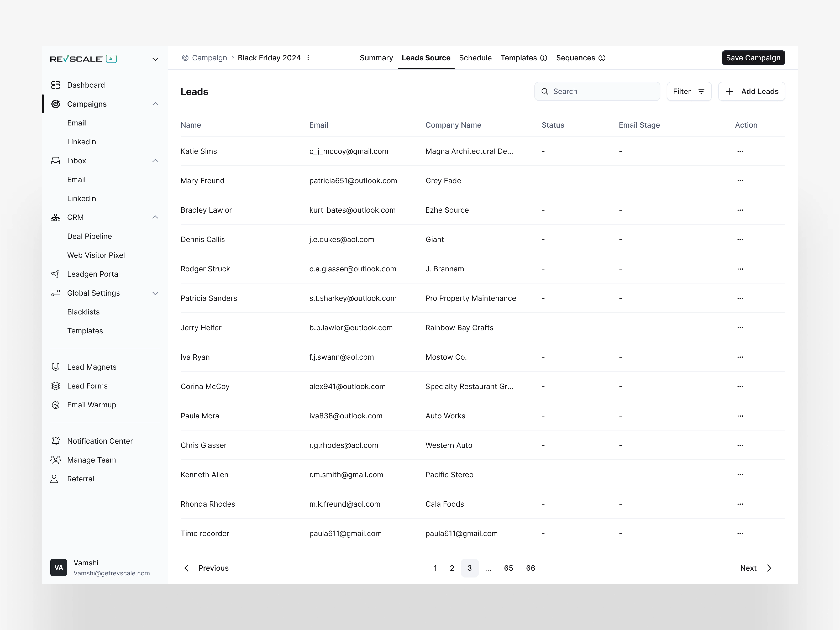Click the Leadgen Portal share icon
Screen dimensions: 840x630
55,274
